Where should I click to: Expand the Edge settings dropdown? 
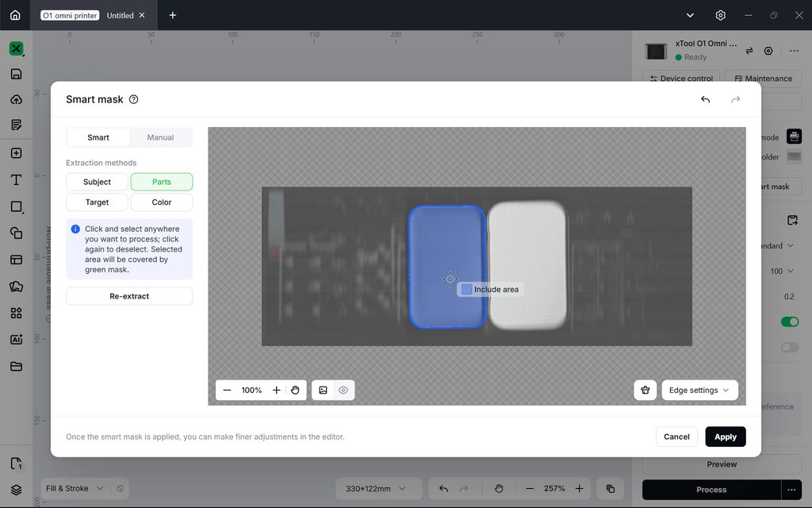click(x=699, y=391)
